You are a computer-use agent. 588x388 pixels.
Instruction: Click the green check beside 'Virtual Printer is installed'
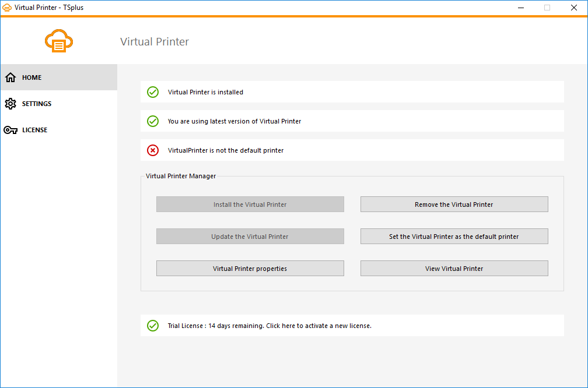point(152,92)
